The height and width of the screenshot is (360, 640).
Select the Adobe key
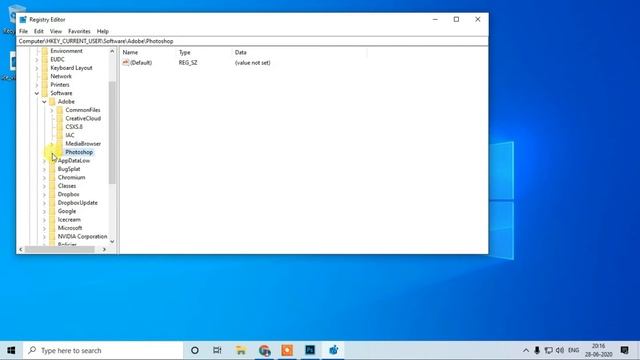(x=66, y=102)
